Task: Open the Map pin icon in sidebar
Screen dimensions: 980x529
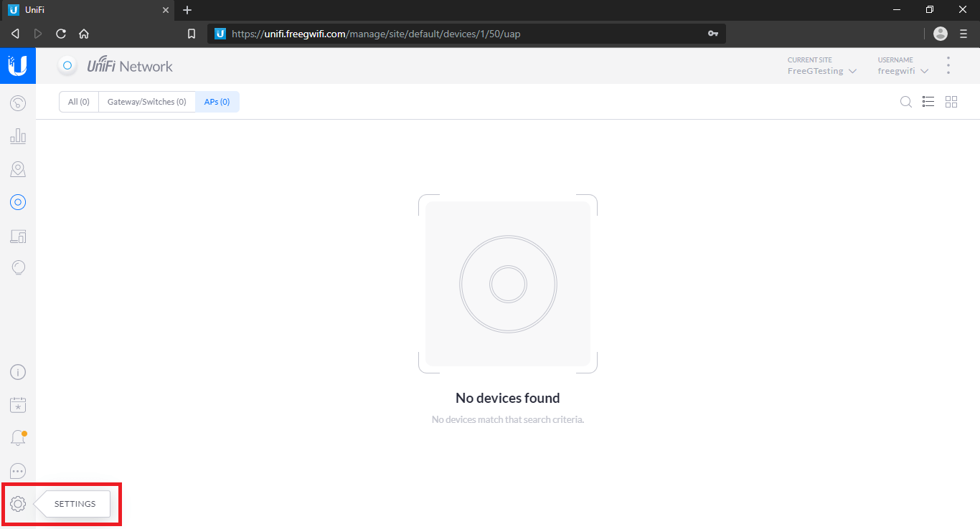Action: [18, 169]
